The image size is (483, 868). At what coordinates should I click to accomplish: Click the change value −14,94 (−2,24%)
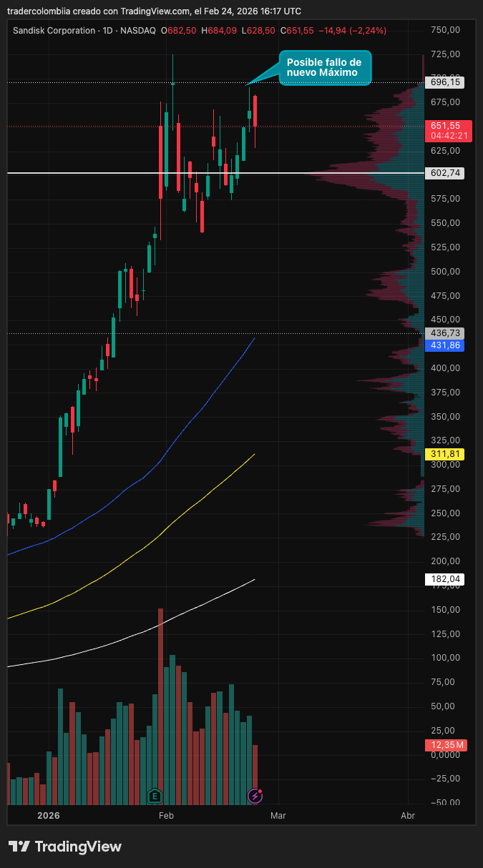(352, 31)
